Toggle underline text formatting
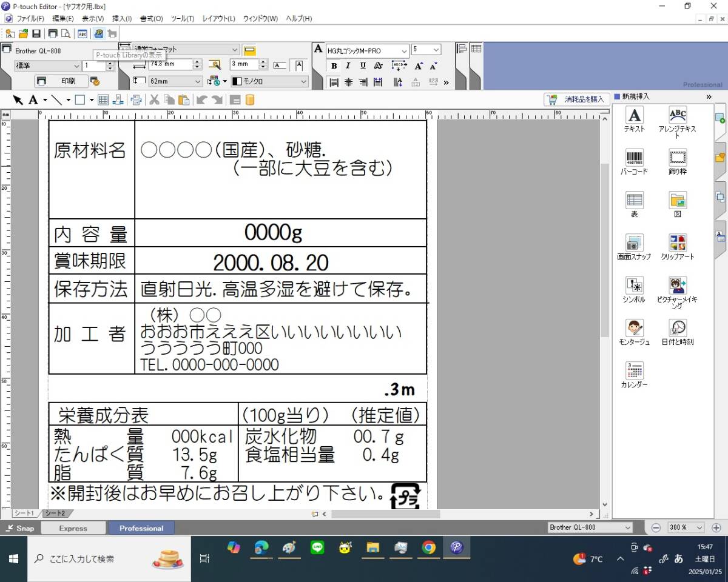 point(363,66)
